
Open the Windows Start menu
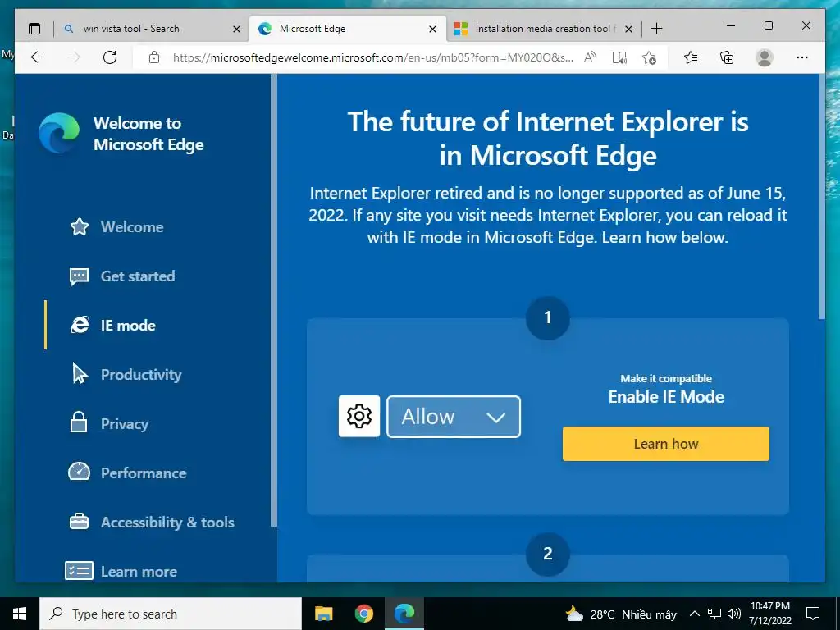coord(20,614)
